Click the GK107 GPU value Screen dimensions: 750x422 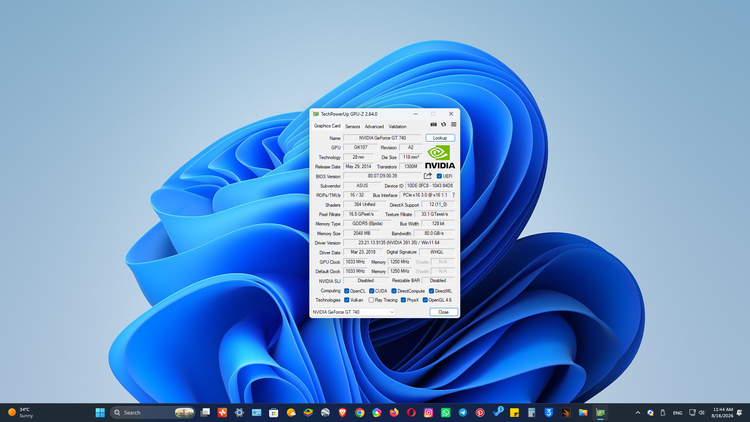(x=360, y=147)
